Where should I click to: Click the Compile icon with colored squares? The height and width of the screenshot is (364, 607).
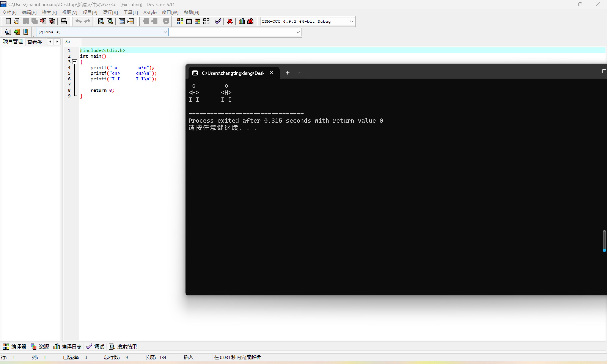[x=180, y=21]
